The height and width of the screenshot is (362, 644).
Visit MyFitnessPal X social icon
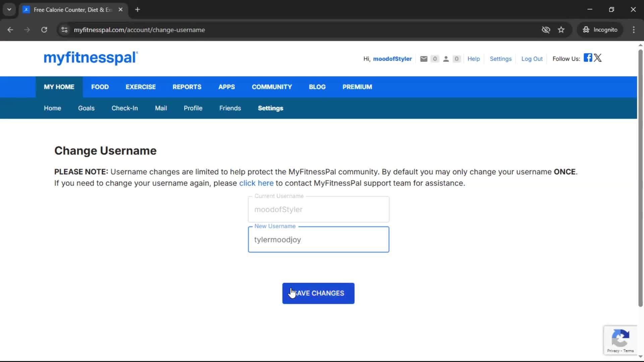click(x=598, y=58)
